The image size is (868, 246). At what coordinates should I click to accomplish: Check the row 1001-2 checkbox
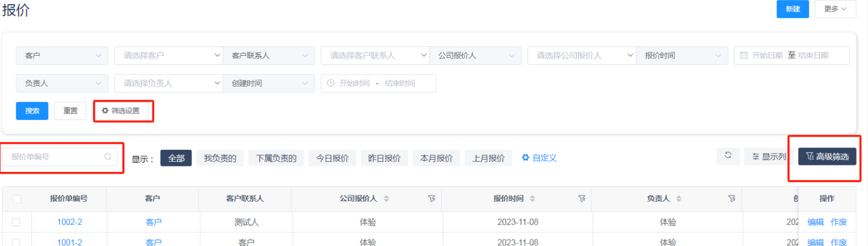point(16,242)
